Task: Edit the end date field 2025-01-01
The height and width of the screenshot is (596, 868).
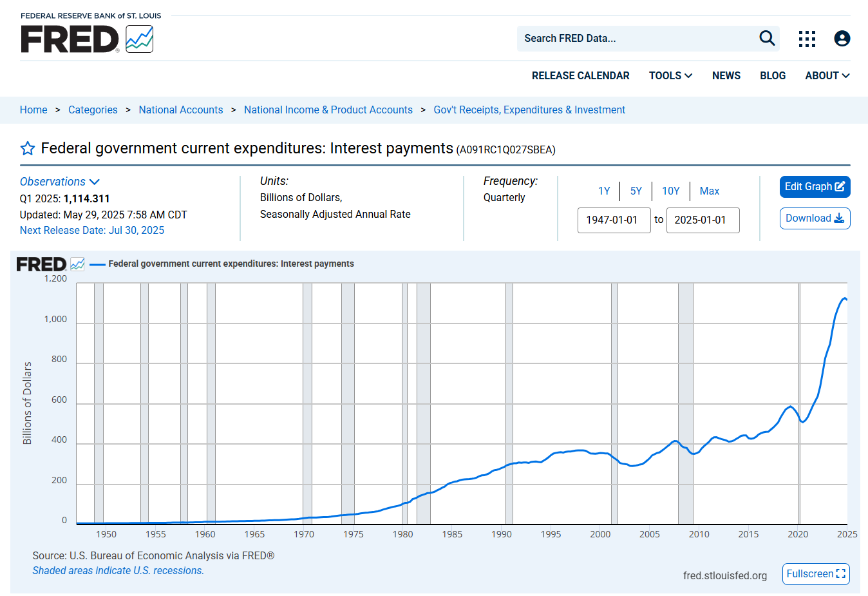Action: point(703,220)
